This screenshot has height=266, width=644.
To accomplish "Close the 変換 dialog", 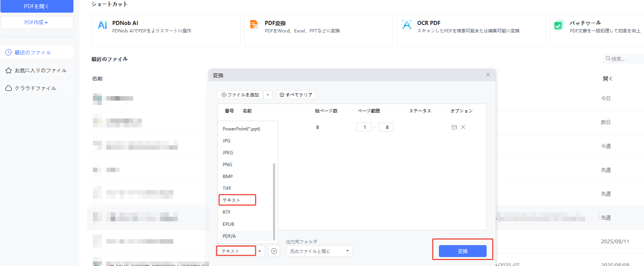I will point(488,75).
